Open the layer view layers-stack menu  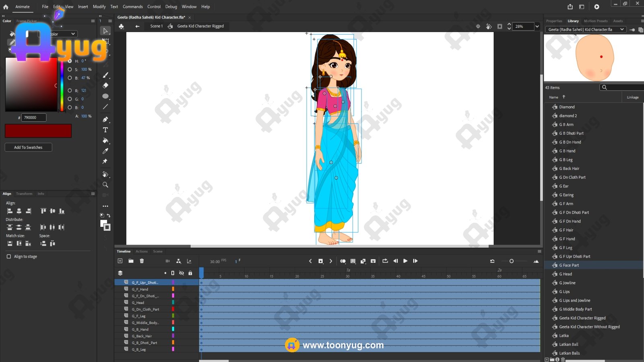(120, 273)
